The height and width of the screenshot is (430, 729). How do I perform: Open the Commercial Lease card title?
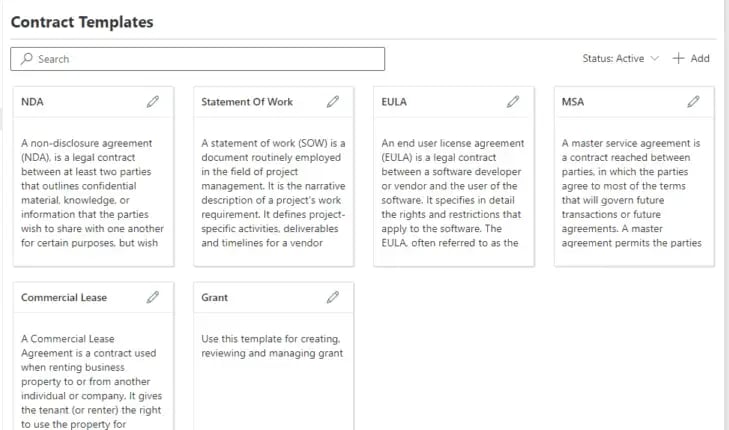[x=64, y=298]
